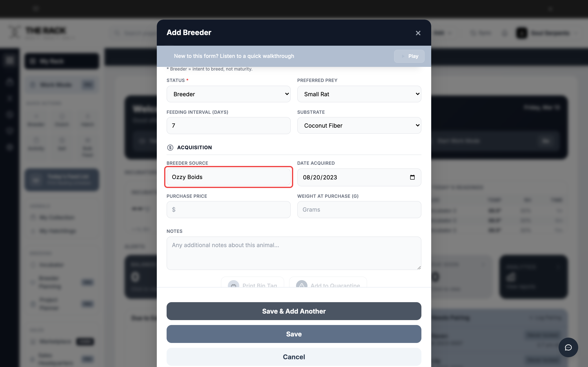Screen dimensions: 588x367
Task: Close the Add Breeder dialog
Action: click(x=418, y=33)
